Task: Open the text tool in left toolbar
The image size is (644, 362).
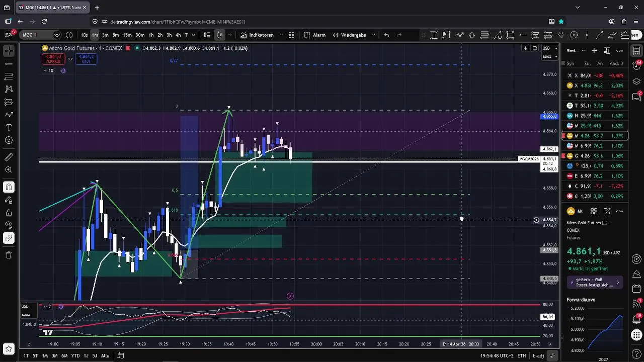Action: pos(9,128)
